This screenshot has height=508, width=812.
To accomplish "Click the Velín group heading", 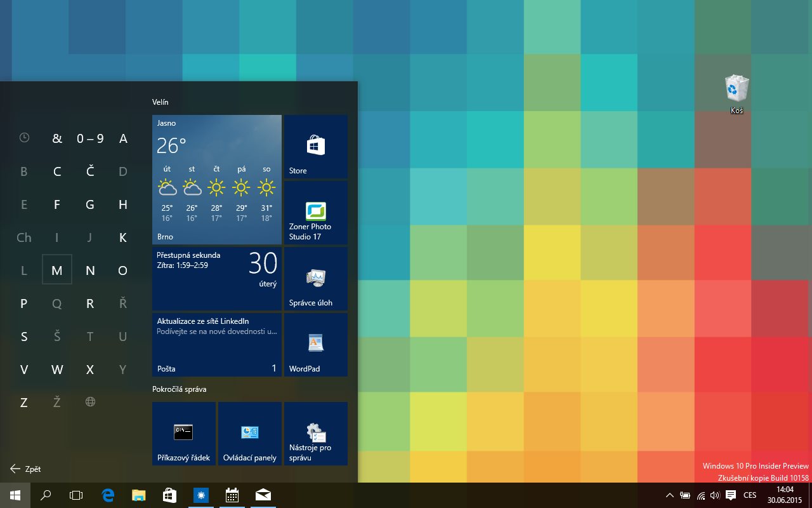I will click(x=160, y=102).
